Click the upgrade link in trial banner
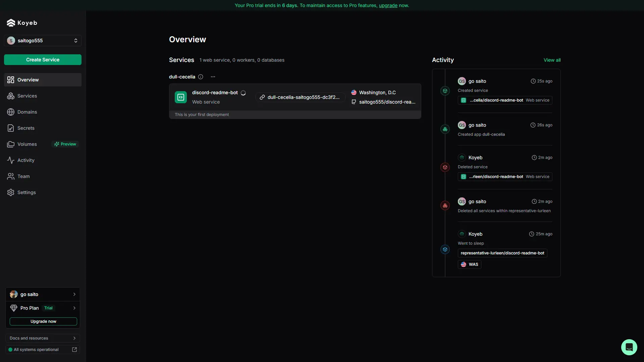Image resolution: width=644 pixels, height=362 pixels. (x=388, y=5)
